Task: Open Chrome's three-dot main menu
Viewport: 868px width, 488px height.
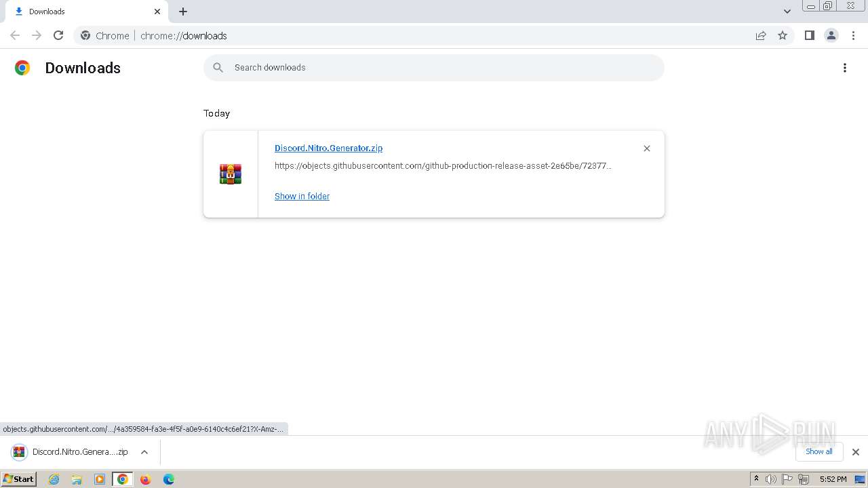Action: click(x=853, y=35)
